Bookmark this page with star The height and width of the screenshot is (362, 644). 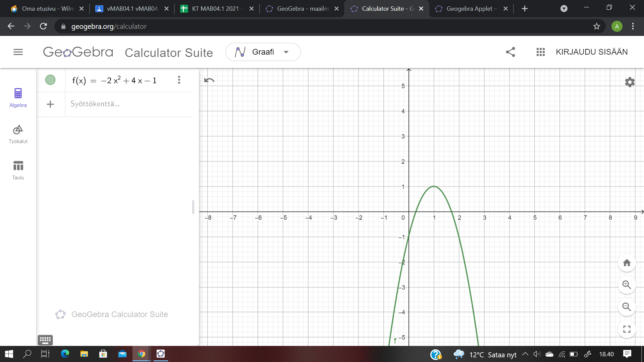point(596,26)
